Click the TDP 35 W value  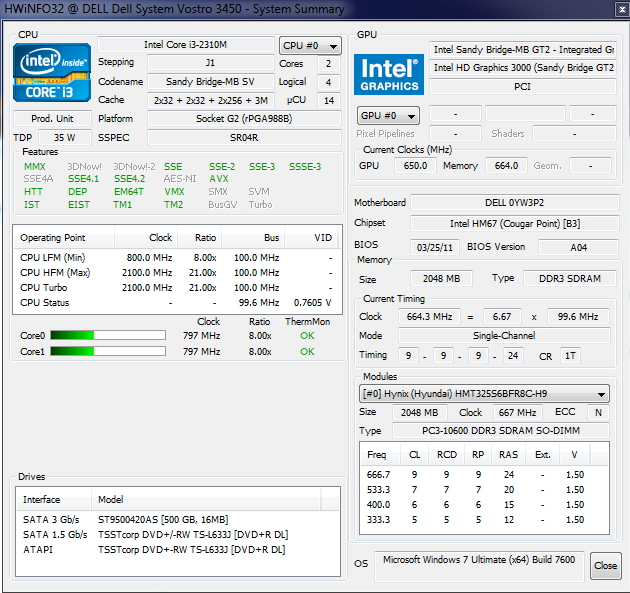click(x=65, y=137)
